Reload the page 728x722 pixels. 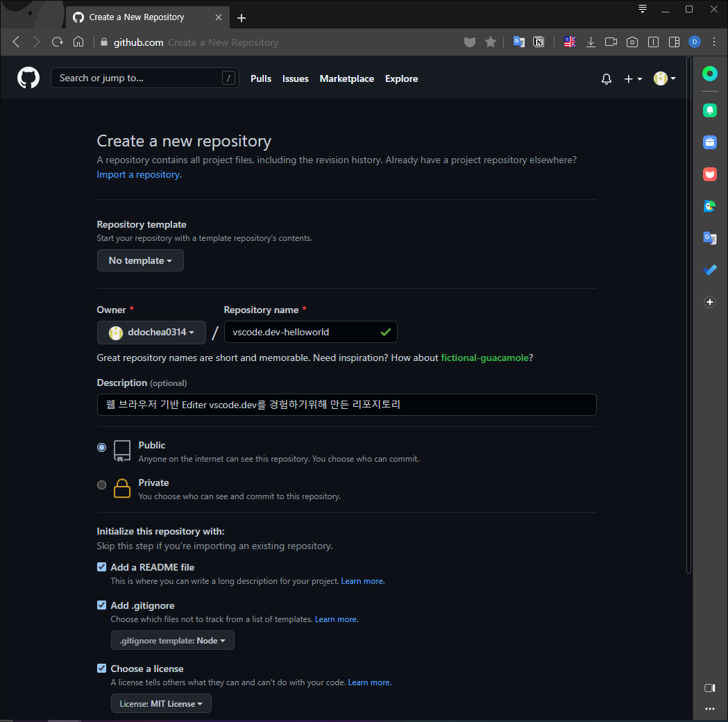58,42
